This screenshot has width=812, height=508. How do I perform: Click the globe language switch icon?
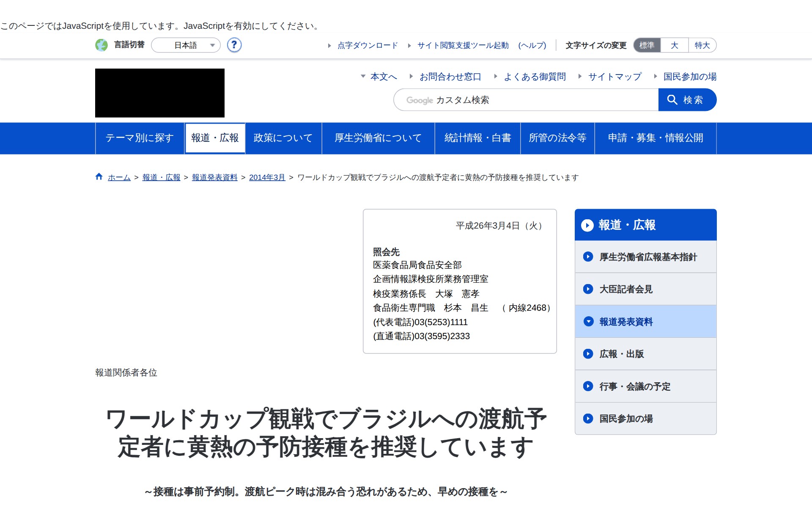pos(101,45)
